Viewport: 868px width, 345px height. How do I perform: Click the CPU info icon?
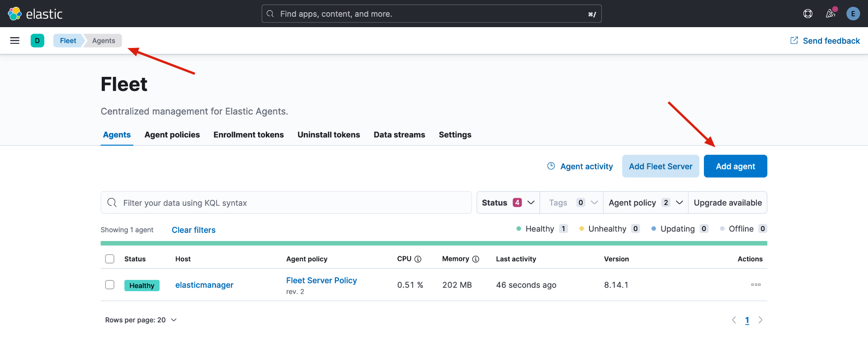point(418,259)
